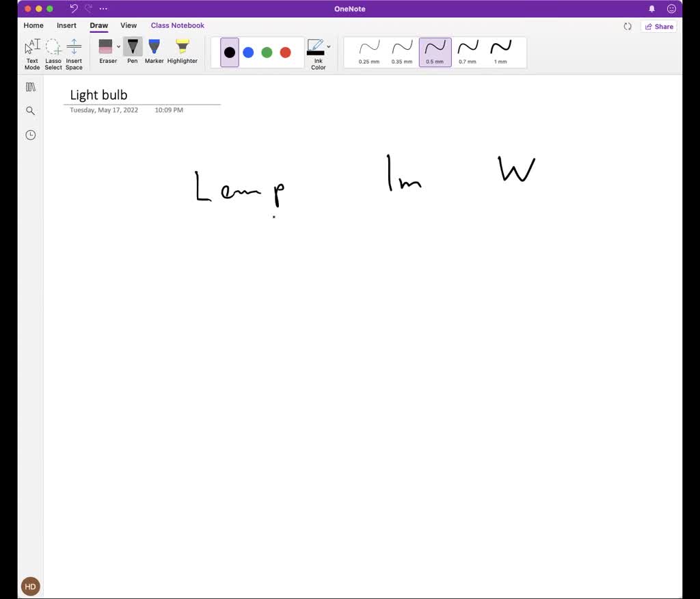Select the Pen tool
The height and width of the screenshot is (599, 700).
coord(132,51)
